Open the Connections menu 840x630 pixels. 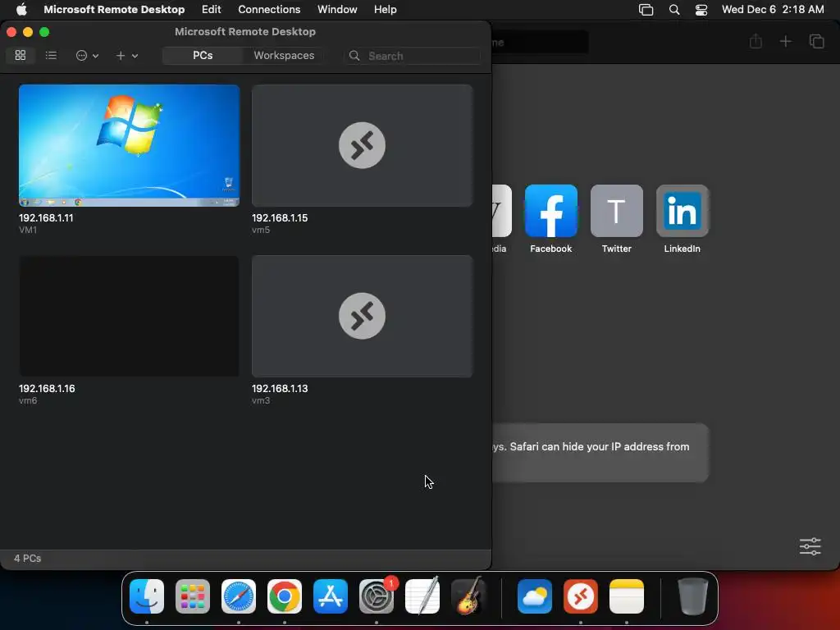269,9
